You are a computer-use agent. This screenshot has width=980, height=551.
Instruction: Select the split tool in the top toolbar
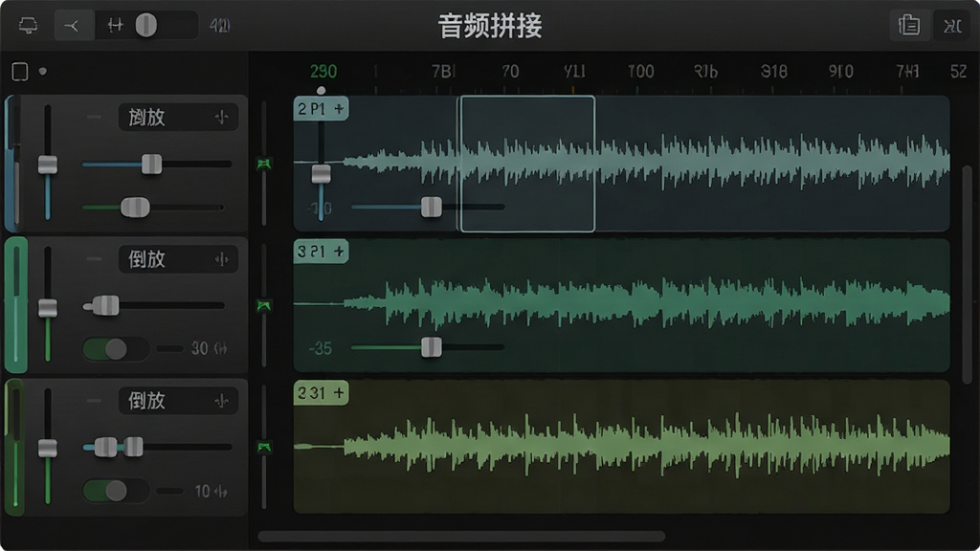(73, 26)
